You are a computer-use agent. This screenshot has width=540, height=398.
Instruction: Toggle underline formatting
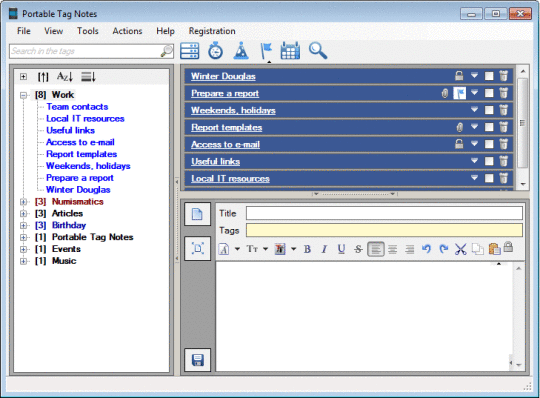pyautogui.click(x=341, y=249)
